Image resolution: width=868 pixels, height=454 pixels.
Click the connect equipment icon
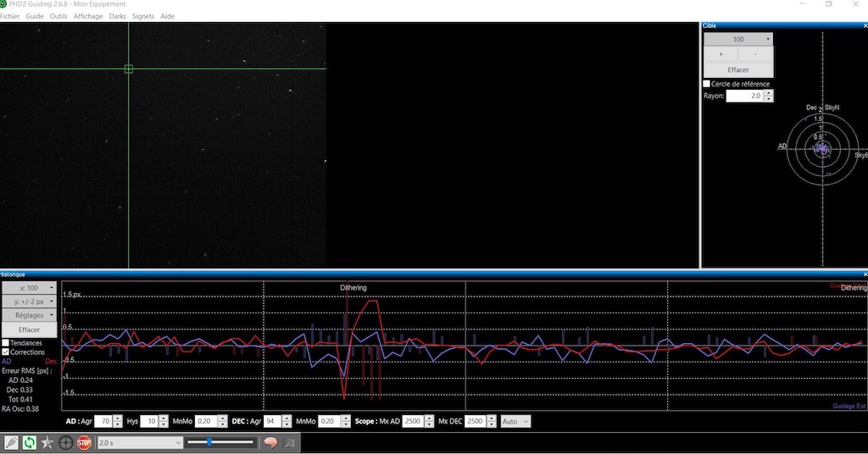coord(11,442)
